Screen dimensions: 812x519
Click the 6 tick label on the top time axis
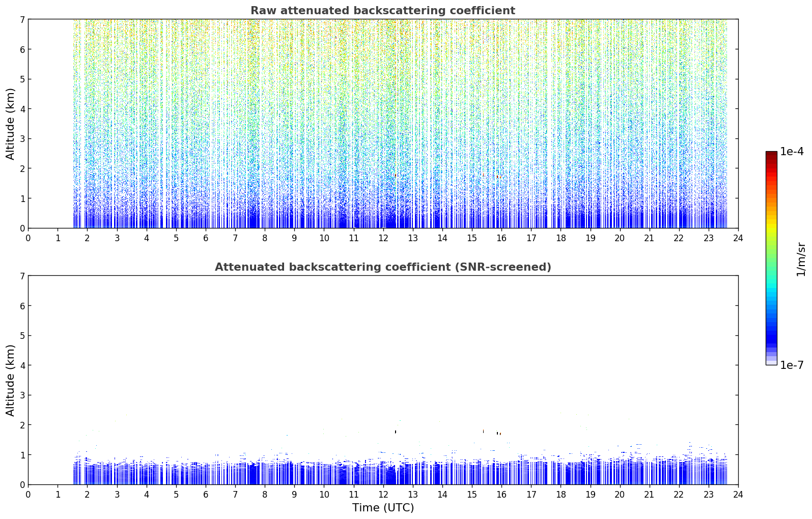pos(206,238)
